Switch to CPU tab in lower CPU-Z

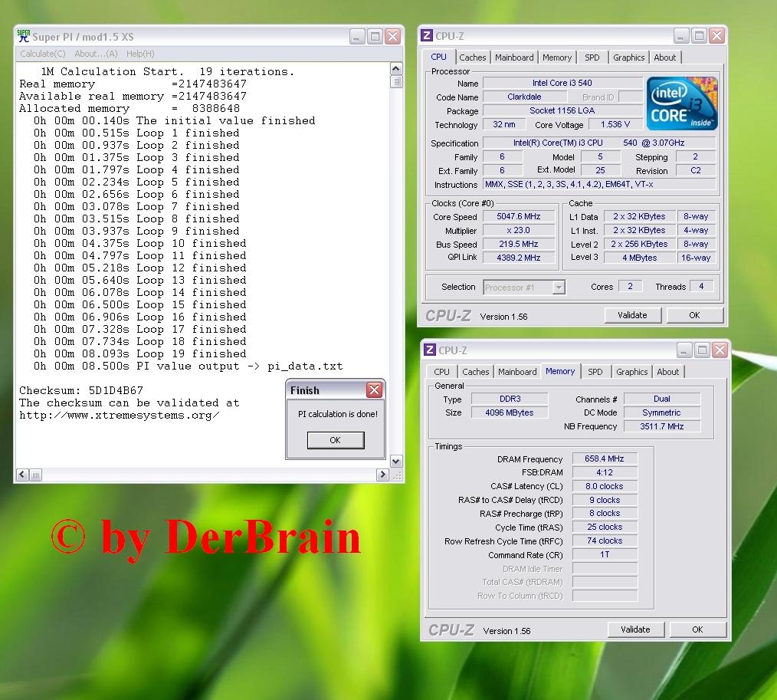click(441, 372)
